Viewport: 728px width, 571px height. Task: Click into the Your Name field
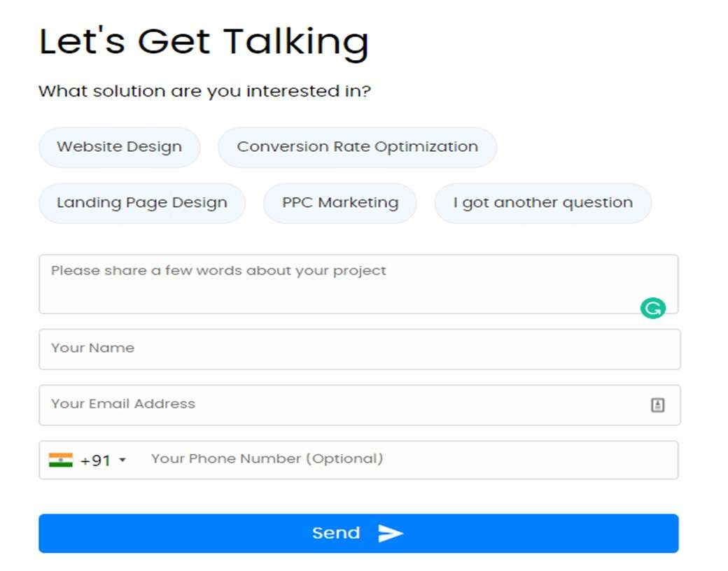coord(360,350)
